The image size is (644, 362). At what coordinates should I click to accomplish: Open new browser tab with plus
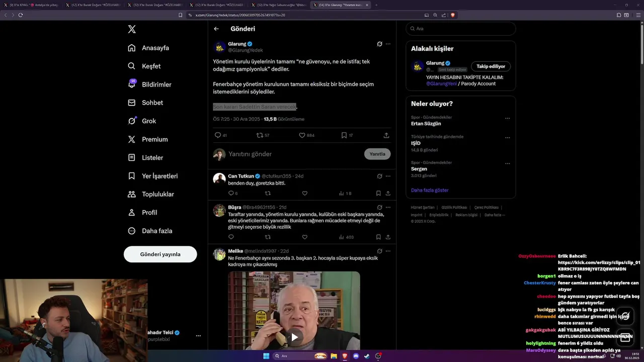point(376,5)
